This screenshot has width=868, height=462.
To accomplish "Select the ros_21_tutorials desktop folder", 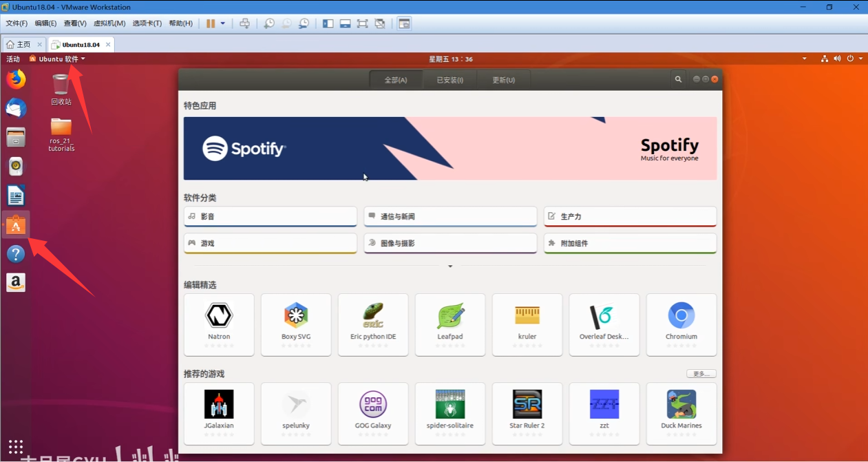I will click(61, 134).
